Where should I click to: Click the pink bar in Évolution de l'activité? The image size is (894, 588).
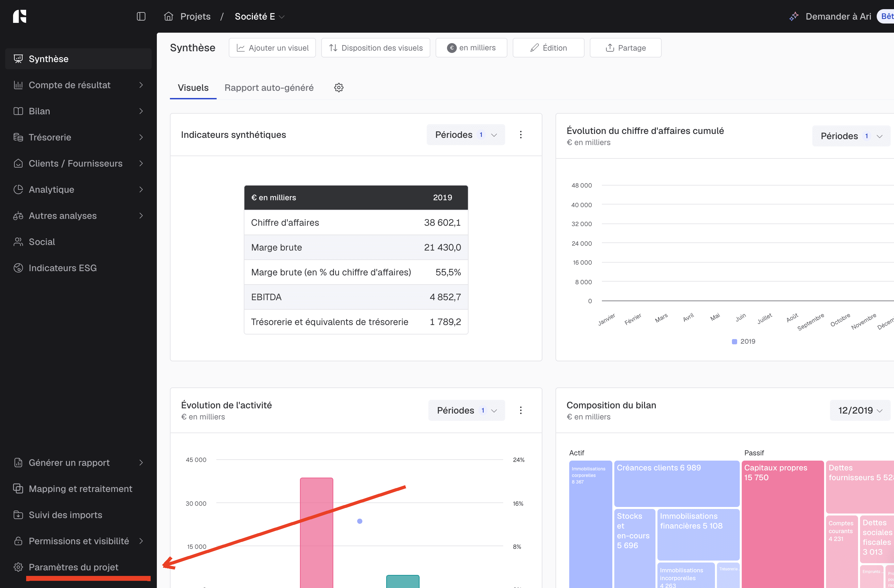[x=316, y=532]
